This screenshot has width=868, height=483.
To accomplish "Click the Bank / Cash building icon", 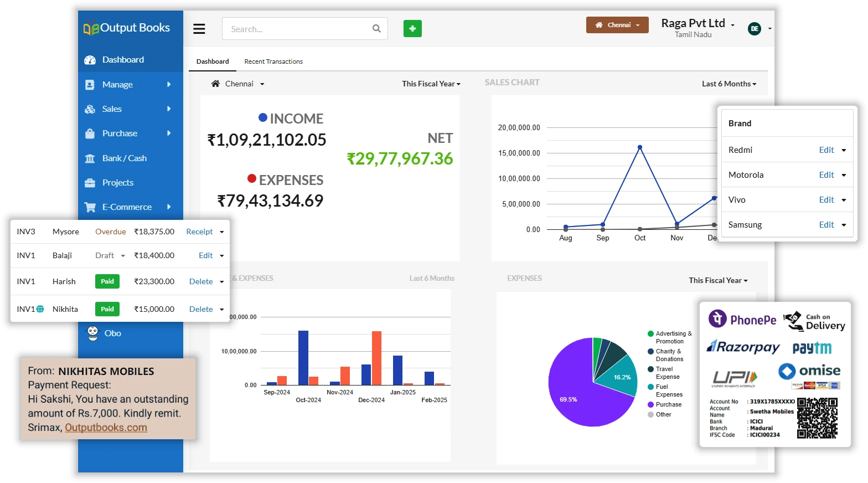I will pyautogui.click(x=90, y=158).
